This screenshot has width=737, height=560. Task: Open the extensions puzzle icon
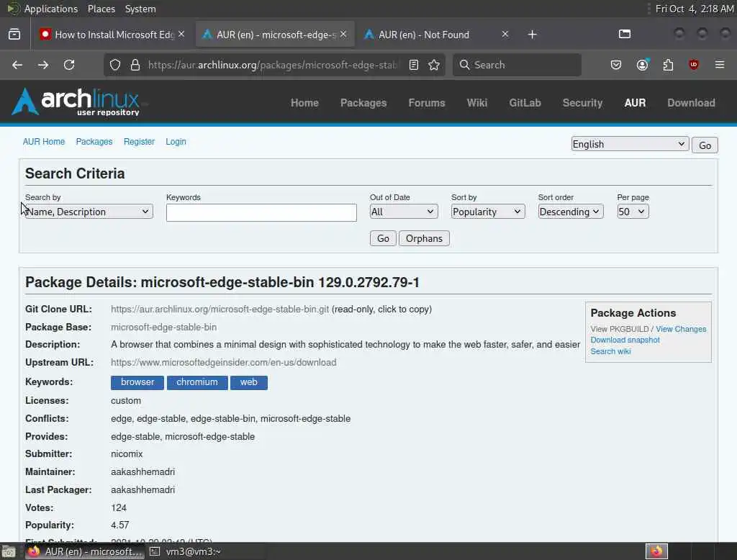(x=668, y=65)
